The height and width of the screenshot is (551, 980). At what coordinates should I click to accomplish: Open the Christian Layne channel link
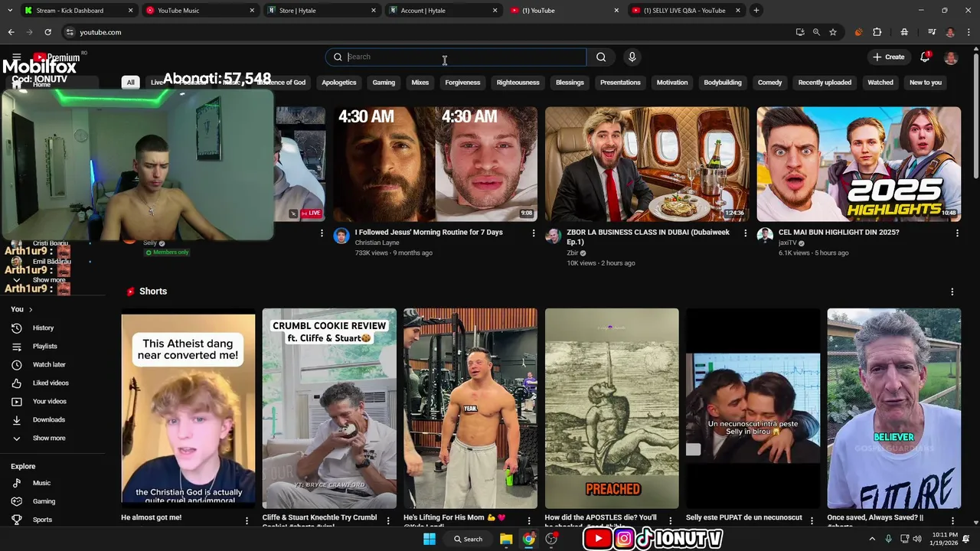tap(377, 243)
